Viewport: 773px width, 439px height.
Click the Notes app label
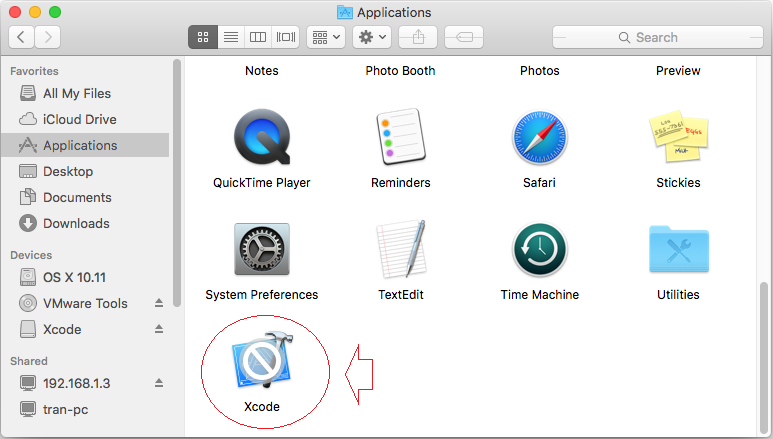[x=262, y=71]
